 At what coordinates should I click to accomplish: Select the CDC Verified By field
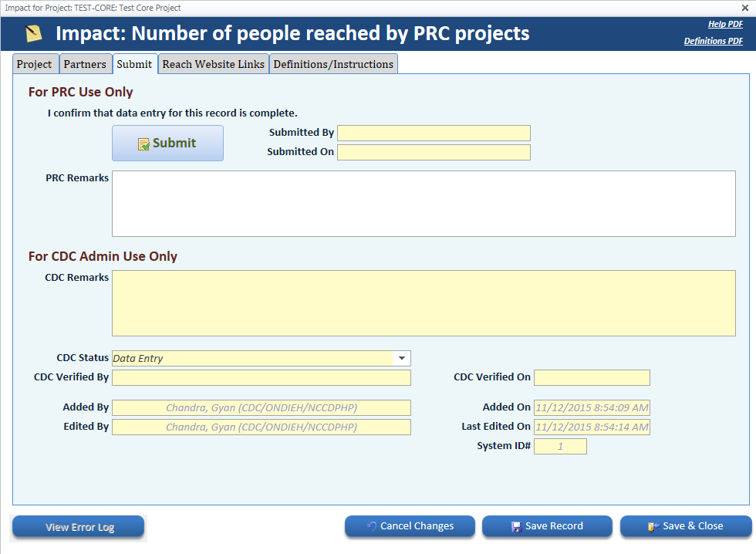click(x=262, y=377)
